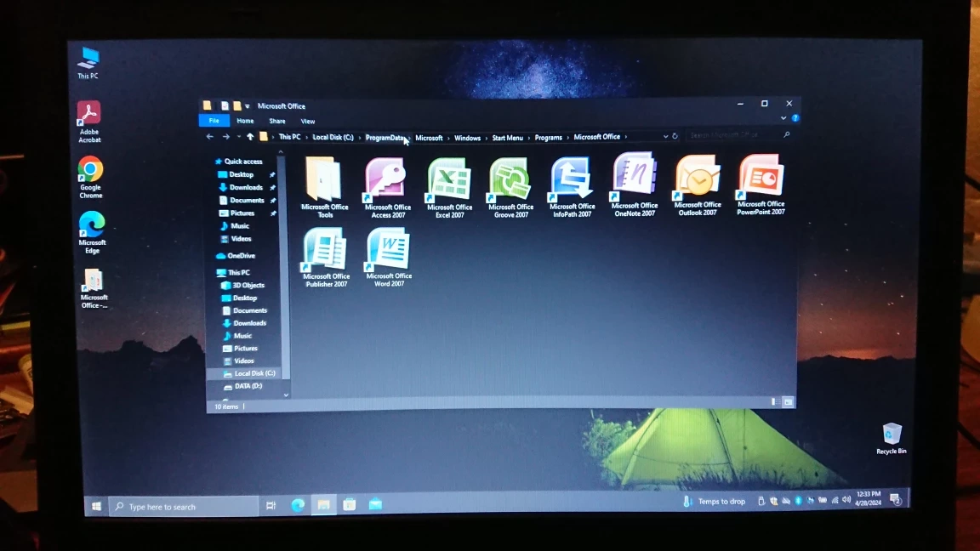Open the File menu tab
This screenshot has width=980, height=551.
(214, 121)
